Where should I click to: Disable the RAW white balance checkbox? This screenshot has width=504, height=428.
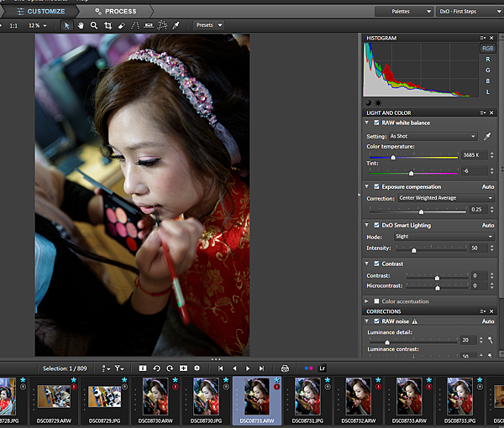pyautogui.click(x=375, y=123)
